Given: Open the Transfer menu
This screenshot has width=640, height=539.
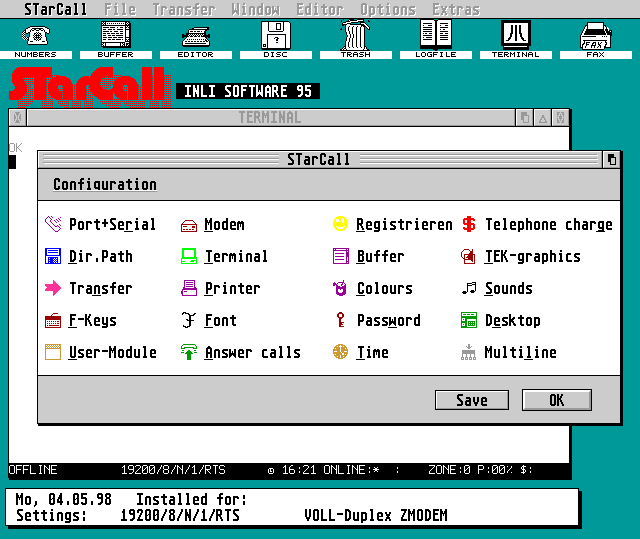Looking at the screenshot, I should (184, 9).
